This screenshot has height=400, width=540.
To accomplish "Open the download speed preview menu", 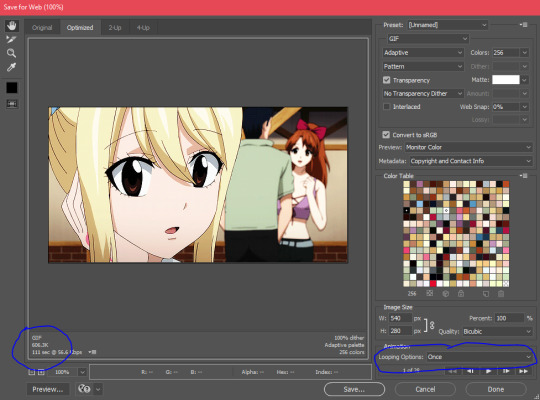I will point(92,352).
